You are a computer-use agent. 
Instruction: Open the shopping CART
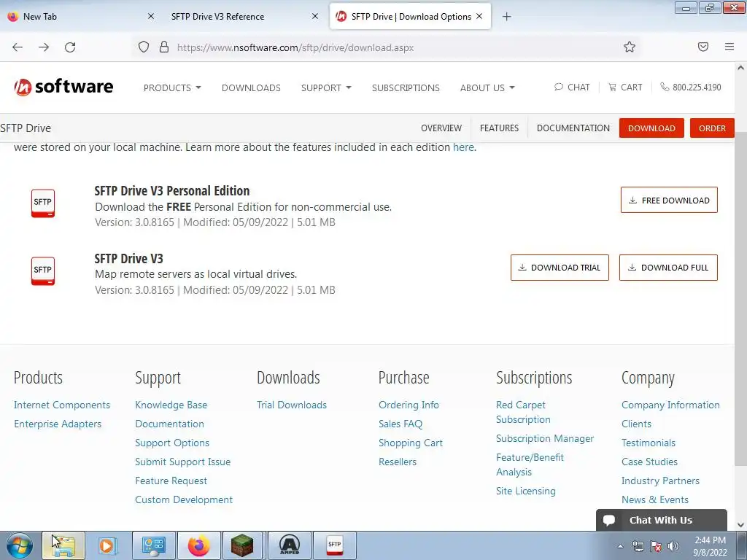(625, 87)
